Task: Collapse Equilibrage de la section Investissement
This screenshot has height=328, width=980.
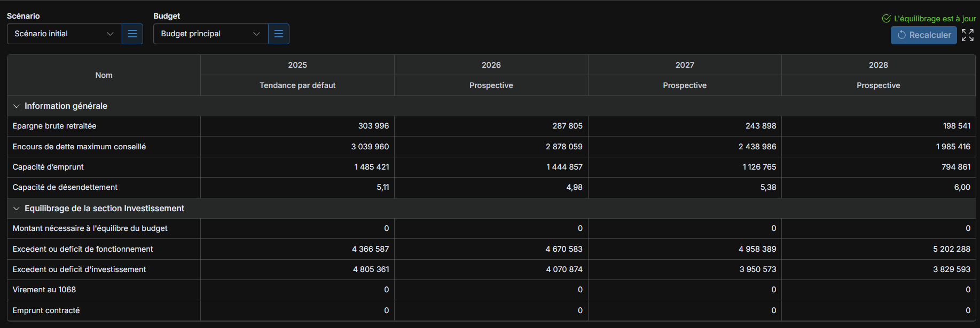Action: click(x=16, y=209)
